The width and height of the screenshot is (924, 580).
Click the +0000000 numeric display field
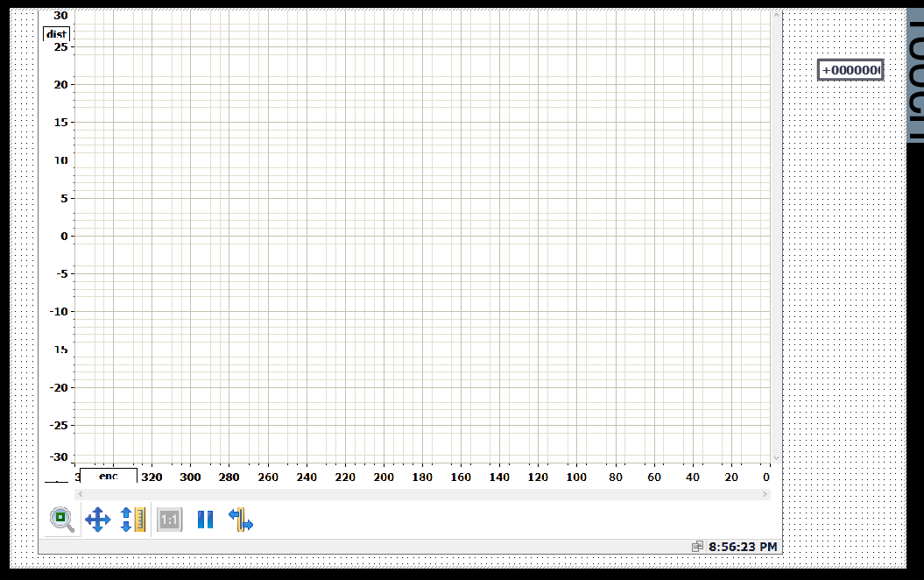tap(850, 70)
